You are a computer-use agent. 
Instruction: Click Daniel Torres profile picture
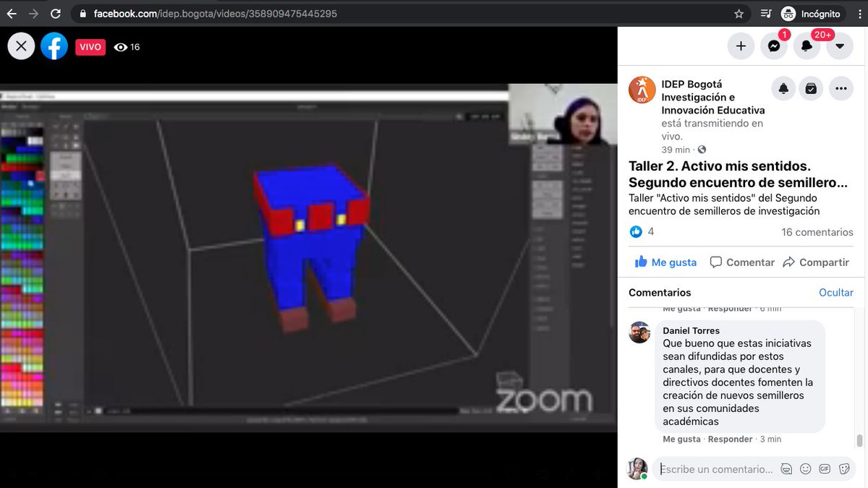(639, 333)
